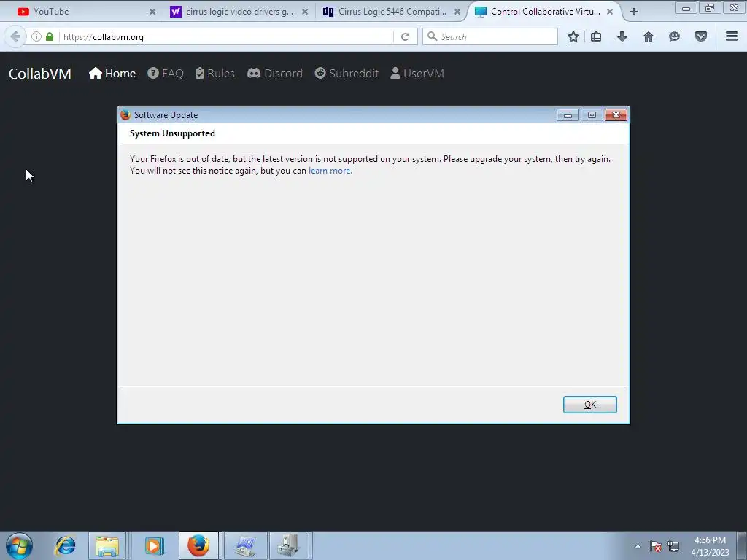Open a new tab with the plus button
The image size is (747, 560).
click(634, 12)
